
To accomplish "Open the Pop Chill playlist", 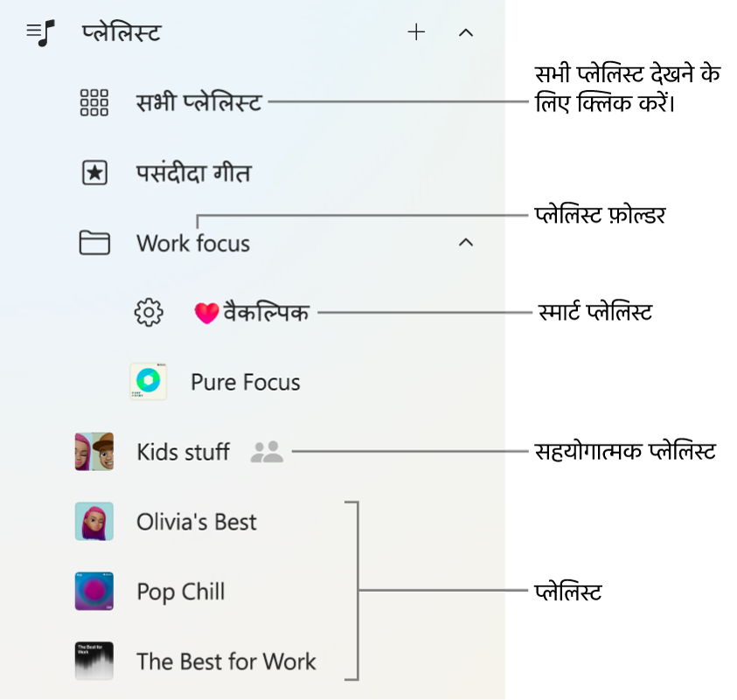I will point(181,592).
